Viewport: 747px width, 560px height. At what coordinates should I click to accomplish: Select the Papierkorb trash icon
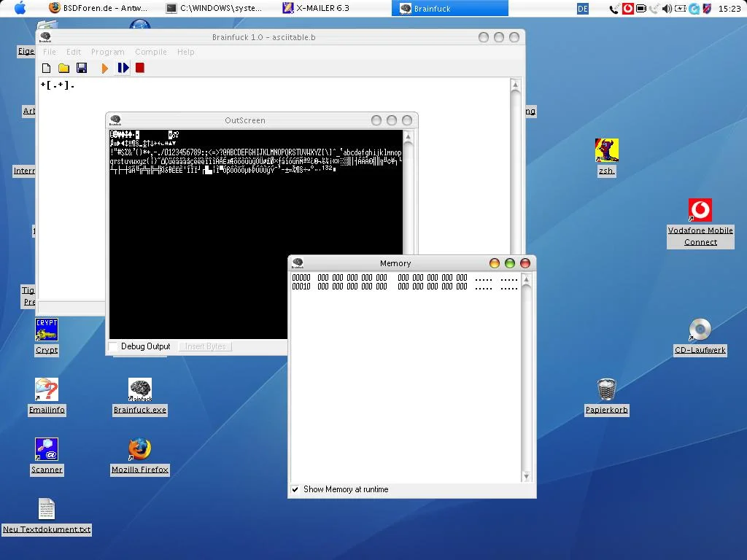pyautogui.click(x=606, y=396)
